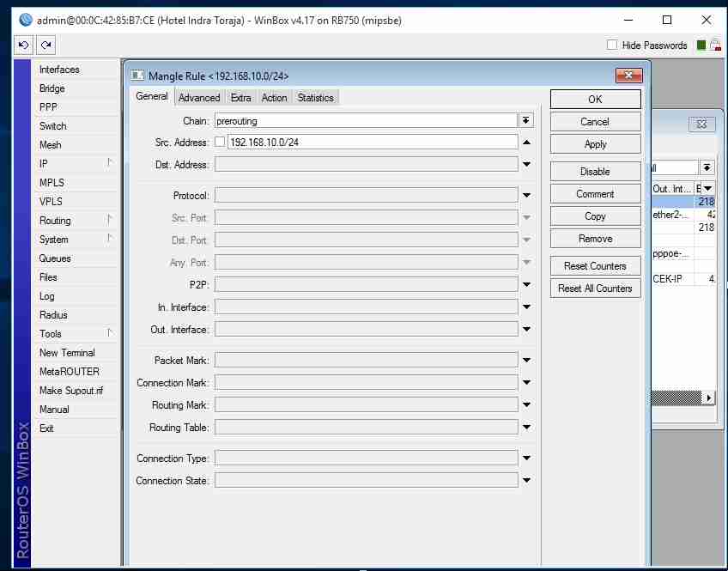Click the horizontal scrollbar right arrow in background window
The height and width of the screenshot is (571, 728).
coord(708,398)
